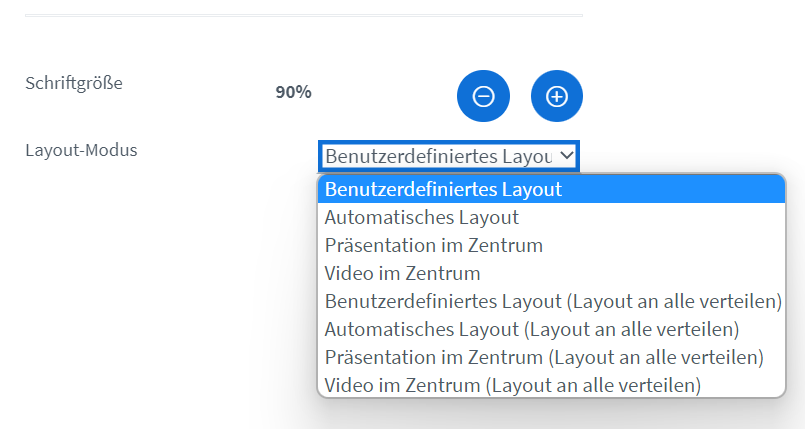Select the highlighted Benutzerdefiniertes Layout option
Viewport: 805px width, 429px height.
(551, 189)
